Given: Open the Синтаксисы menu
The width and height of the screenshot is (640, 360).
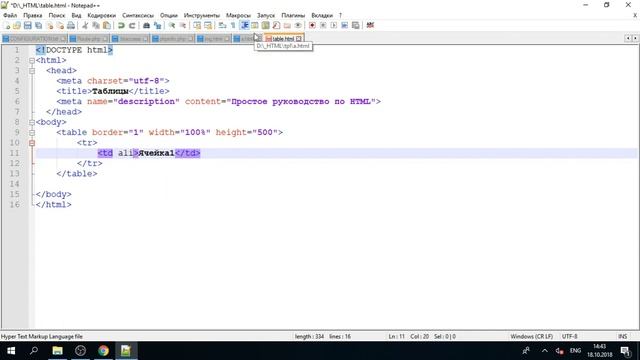Looking at the screenshot, I should pyautogui.click(x=138, y=15).
